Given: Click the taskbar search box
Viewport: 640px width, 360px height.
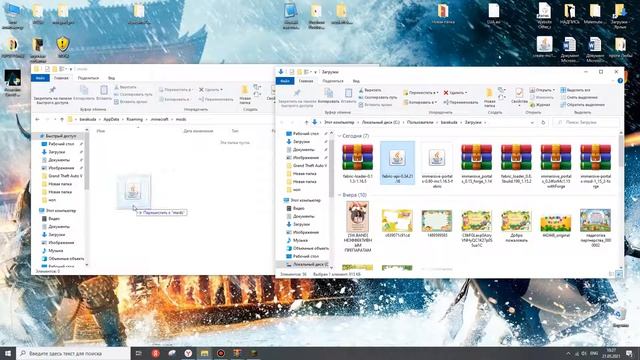Looking at the screenshot, I should 73,353.
